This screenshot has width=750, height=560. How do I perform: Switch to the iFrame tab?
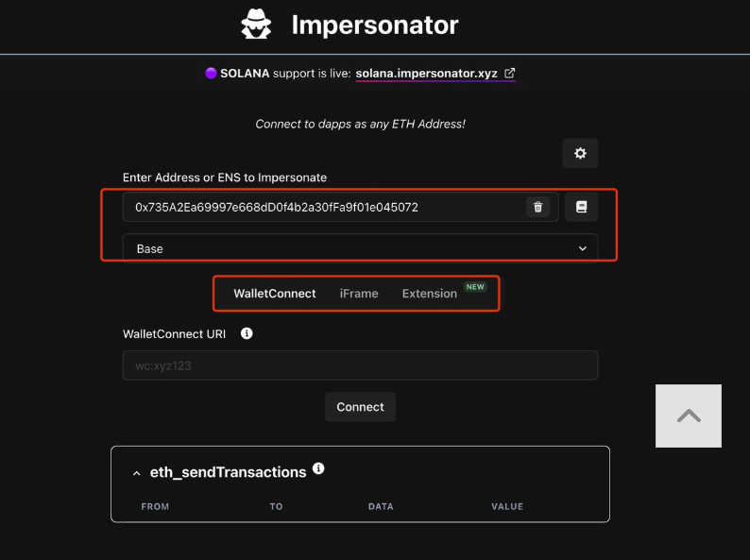[359, 294]
